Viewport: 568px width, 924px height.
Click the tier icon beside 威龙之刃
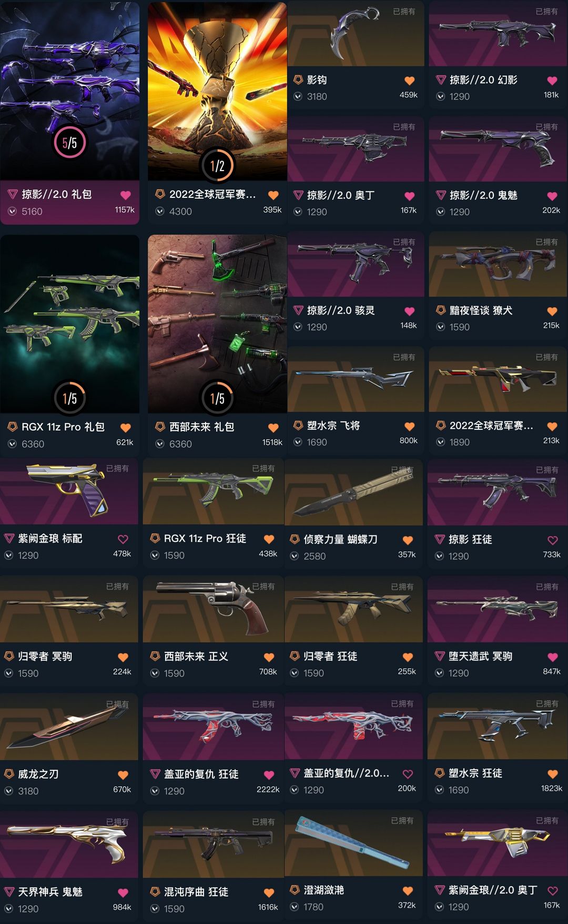pyautogui.click(x=9, y=774)
